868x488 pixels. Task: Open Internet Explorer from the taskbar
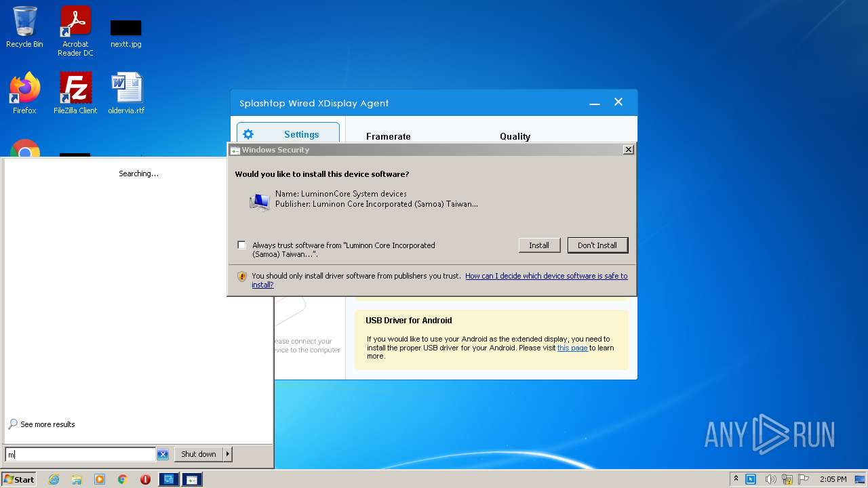tap(54, 479)
